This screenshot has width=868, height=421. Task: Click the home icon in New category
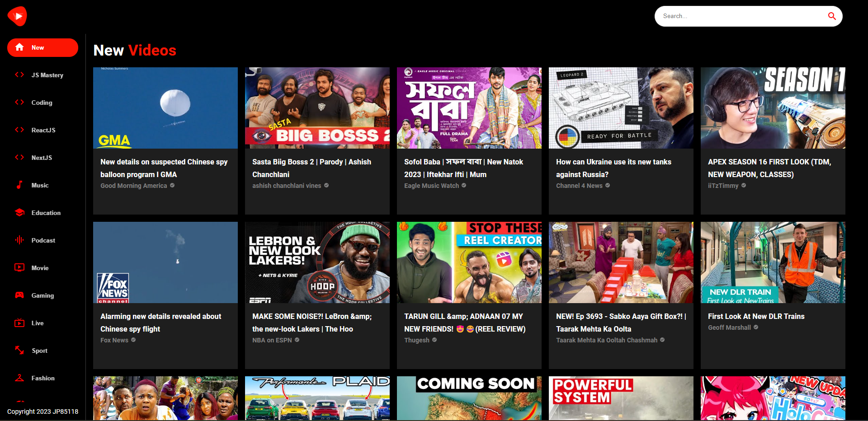(x=19, y=47)
